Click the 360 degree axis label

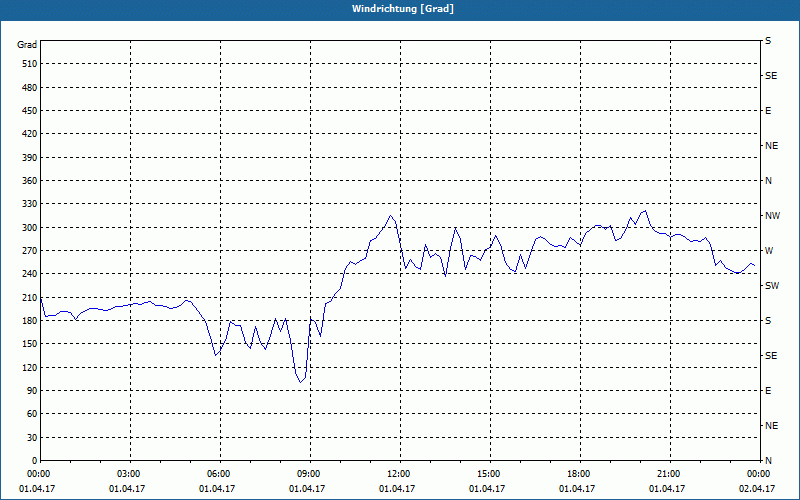click(x=30, y=181)
